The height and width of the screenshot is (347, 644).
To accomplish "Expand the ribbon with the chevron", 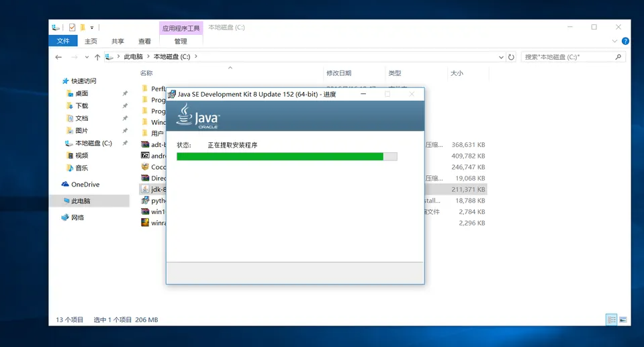I will (614, 41).
